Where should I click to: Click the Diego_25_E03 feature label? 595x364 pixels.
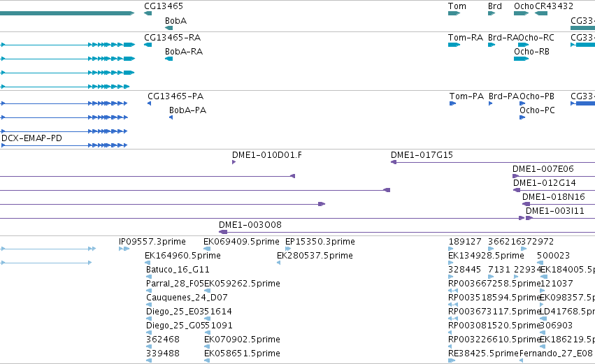(175, 312)
